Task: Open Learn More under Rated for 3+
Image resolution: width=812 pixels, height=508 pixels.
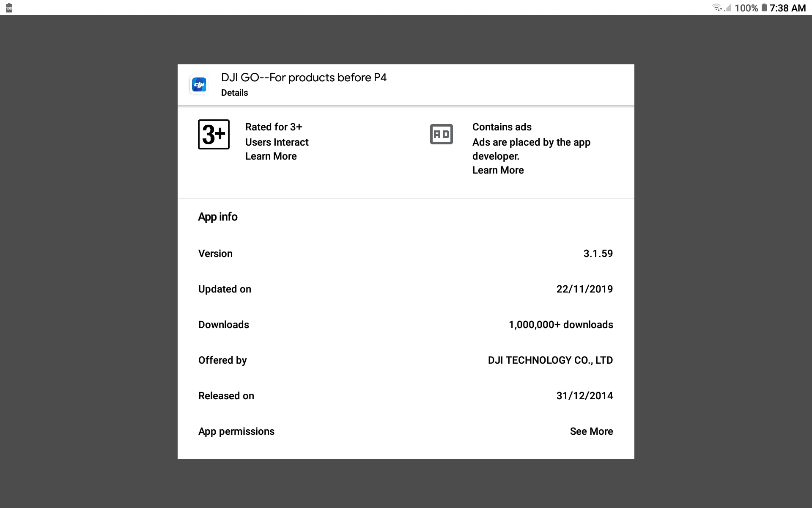Action: [x=271, y=156]
